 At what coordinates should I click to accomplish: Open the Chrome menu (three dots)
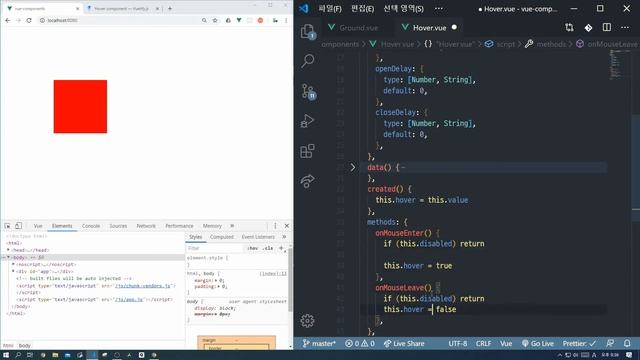[x=286, y=20]
